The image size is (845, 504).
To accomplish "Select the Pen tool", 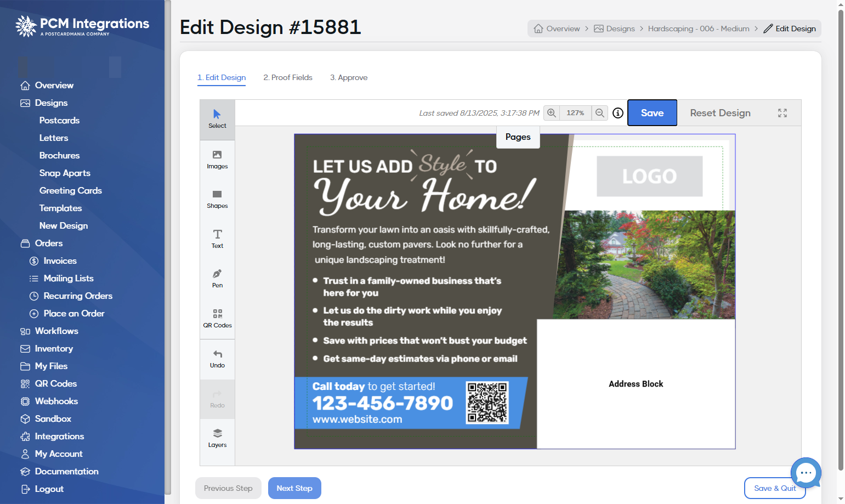I will [x=217, y=279].
